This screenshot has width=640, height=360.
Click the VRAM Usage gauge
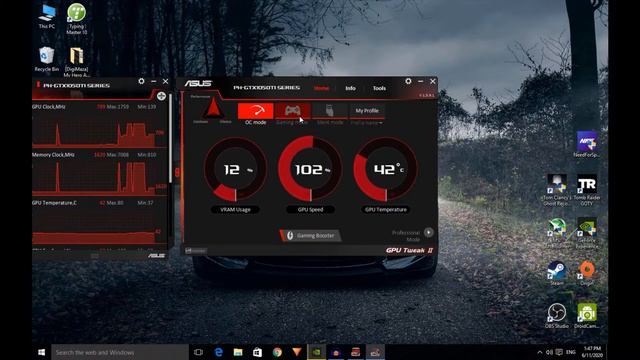(236, 169)
